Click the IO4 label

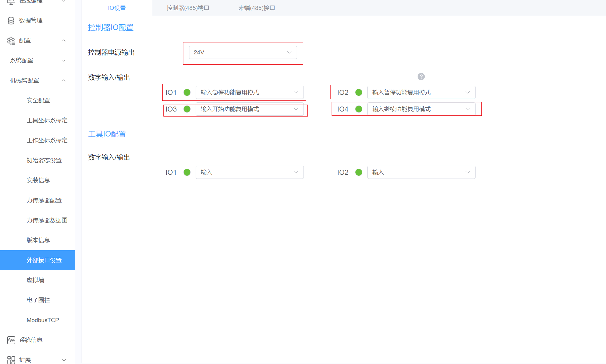pos(343,109)
